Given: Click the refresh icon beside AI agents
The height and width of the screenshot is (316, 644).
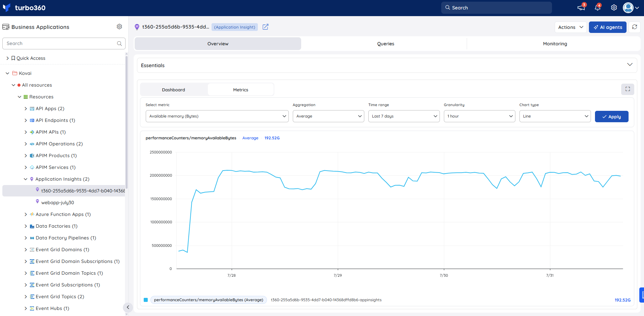Looking at the screenshot, I should point(634,27).
